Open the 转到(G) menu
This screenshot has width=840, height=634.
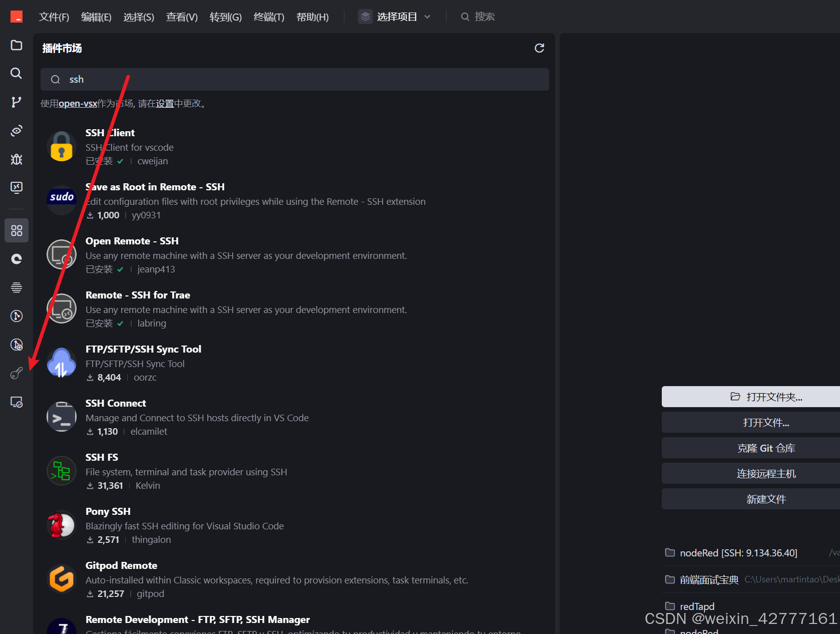click(x=225, y=17)
